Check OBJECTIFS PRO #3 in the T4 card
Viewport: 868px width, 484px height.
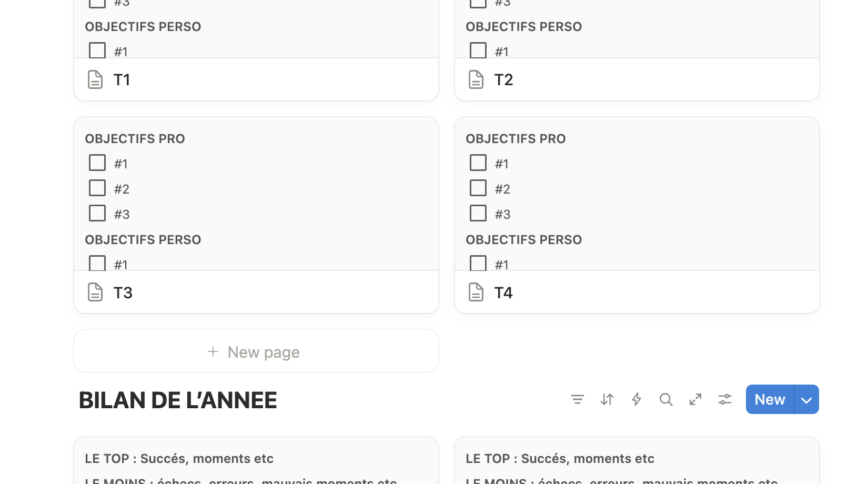click(x=478, y=214)
